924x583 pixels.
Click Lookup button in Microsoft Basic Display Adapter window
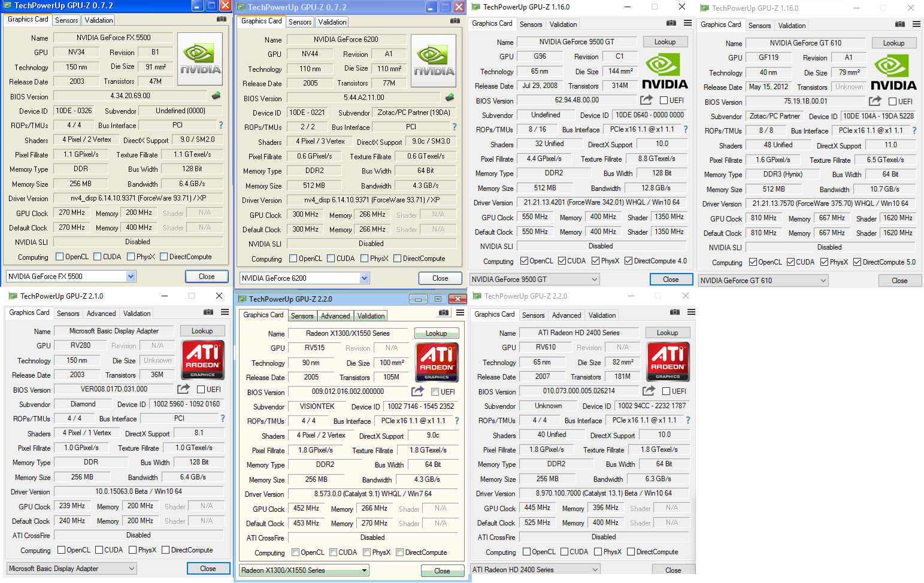[x=202, y=331]
